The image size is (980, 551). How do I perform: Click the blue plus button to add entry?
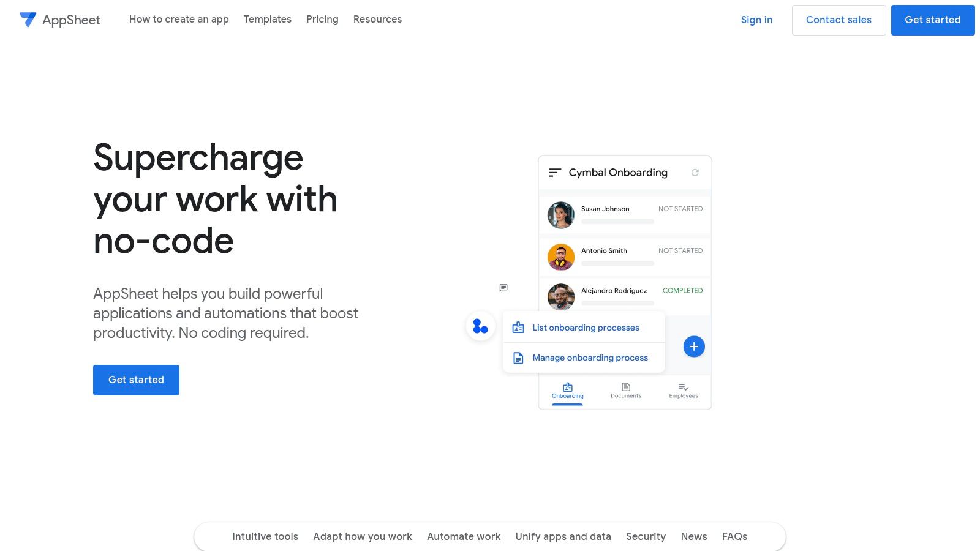coord(693,346)
